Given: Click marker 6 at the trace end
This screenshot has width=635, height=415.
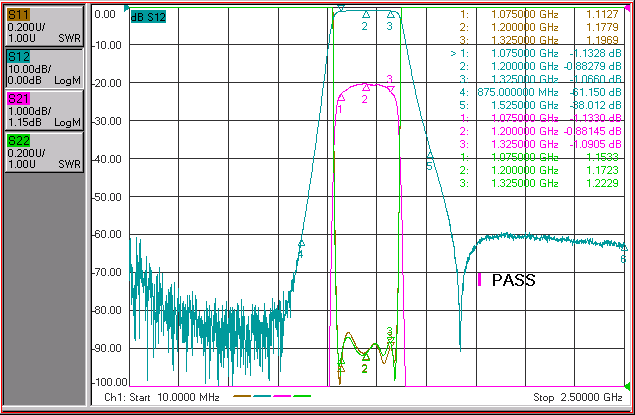Looking at the screenshot, I should (623, 248).
